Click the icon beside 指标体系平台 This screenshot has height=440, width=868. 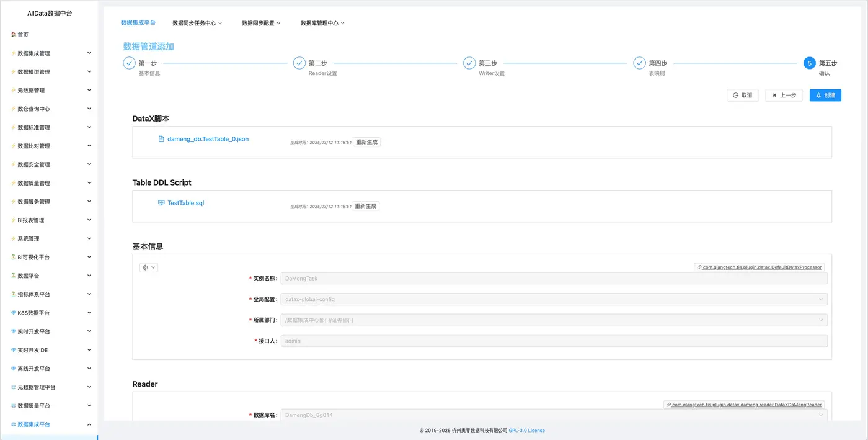[13, 294]
